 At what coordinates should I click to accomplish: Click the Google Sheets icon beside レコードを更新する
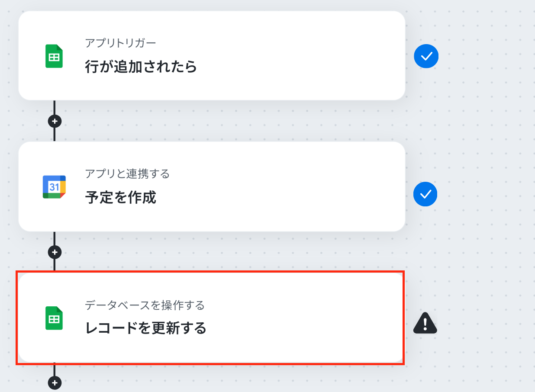[x=54, y=318]
